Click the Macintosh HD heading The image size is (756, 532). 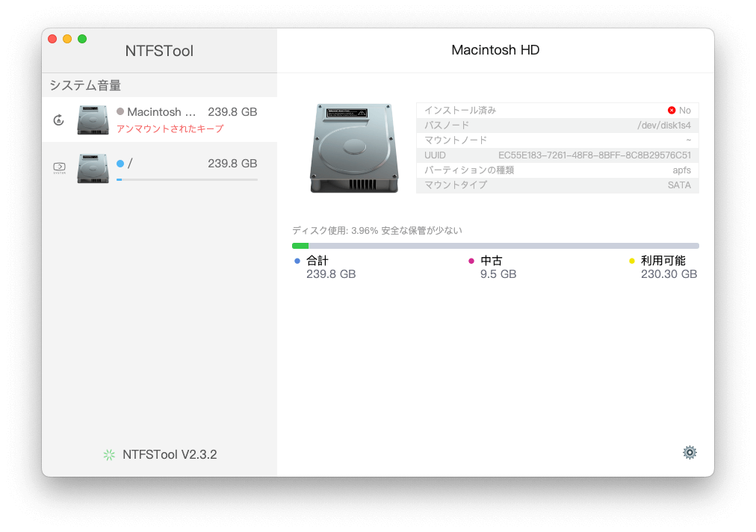click(495, 49)
